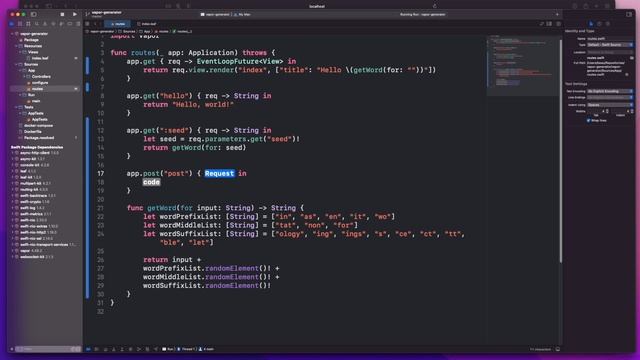Switch to the routes editor tab
640x360 pixels.
point(118,24)
